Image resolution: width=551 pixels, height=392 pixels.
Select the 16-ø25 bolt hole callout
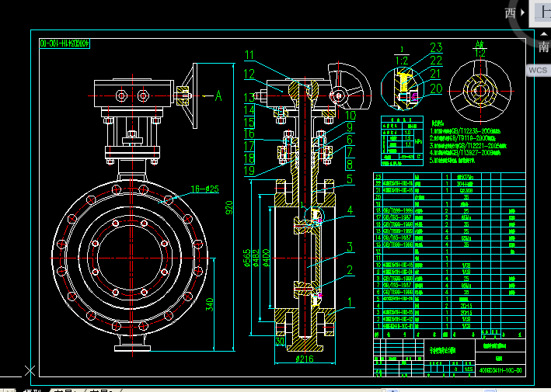click(x=205, y=189)
